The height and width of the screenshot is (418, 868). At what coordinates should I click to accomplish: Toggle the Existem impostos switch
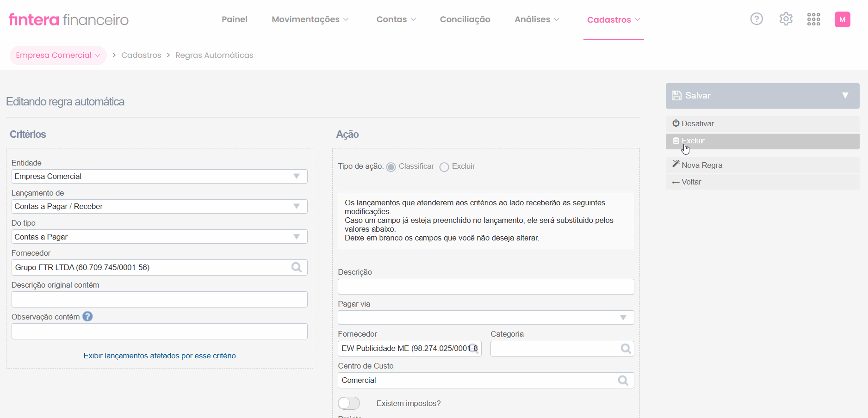coord(349,403)
